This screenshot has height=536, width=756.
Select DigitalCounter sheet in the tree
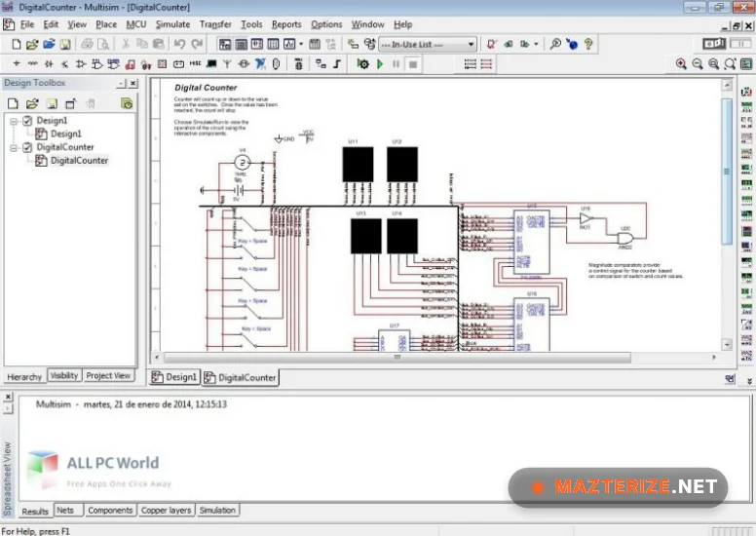click(79, 160)
